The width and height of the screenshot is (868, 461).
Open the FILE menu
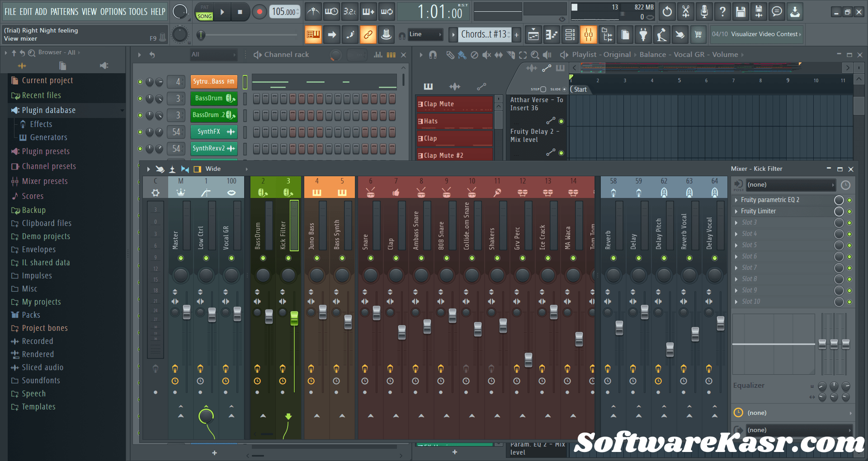10,12
